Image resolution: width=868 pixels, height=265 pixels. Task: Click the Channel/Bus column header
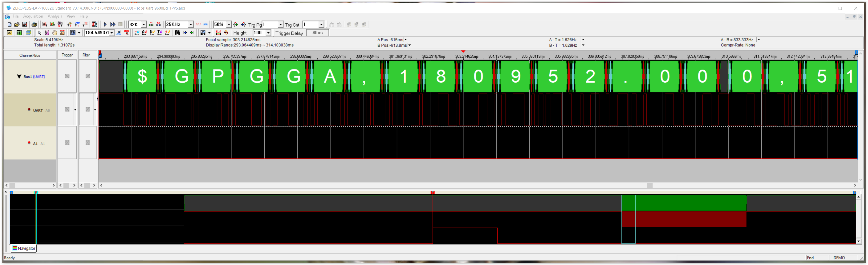(x=30, y=55)
